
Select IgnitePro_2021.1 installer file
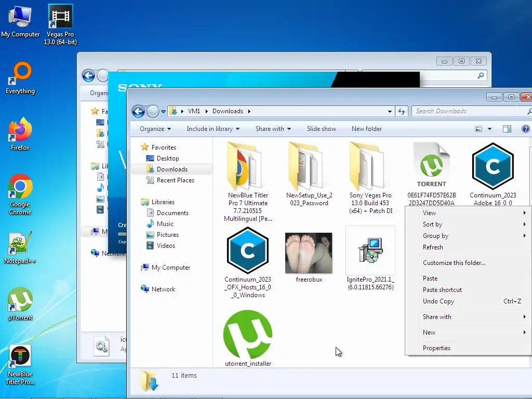coord(370,259)
